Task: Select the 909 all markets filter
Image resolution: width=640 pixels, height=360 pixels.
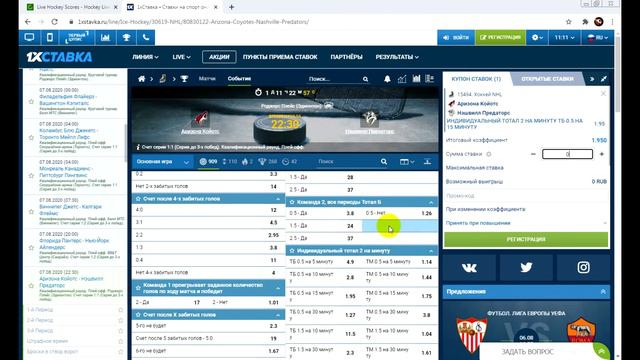Action: [x=208, y=162]
